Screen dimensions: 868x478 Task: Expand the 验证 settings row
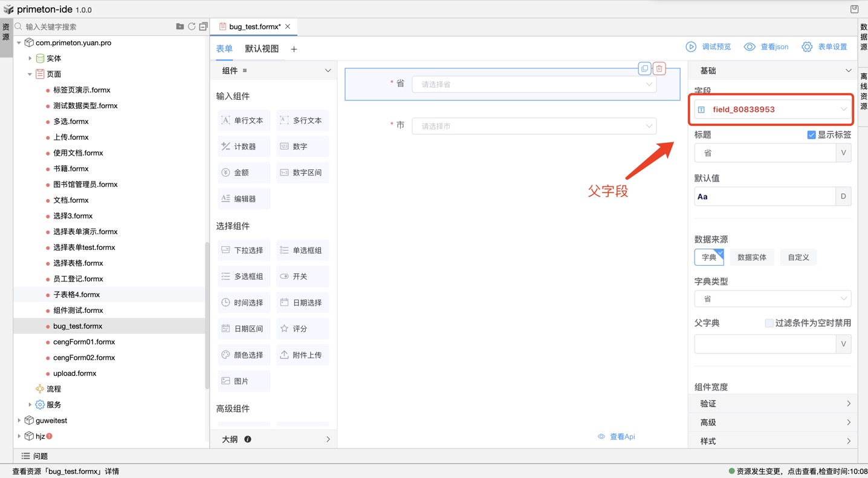click(x=772, y=403)
